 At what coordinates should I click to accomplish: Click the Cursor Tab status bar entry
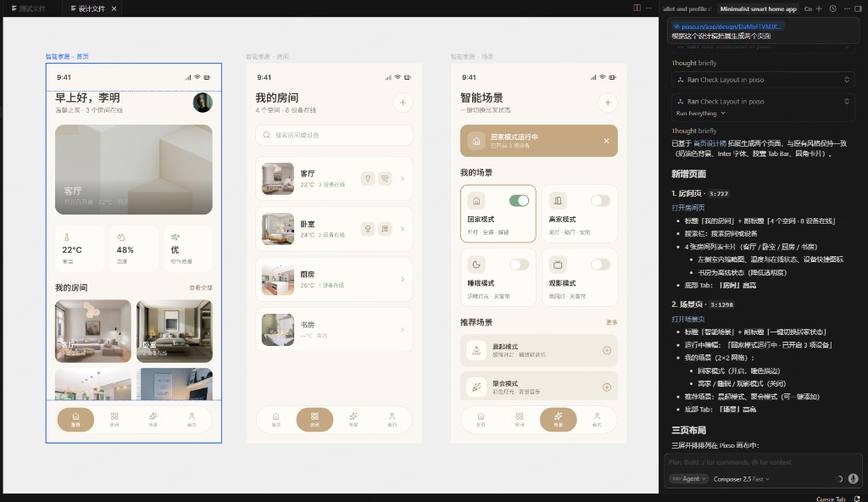tap(831, 499)
